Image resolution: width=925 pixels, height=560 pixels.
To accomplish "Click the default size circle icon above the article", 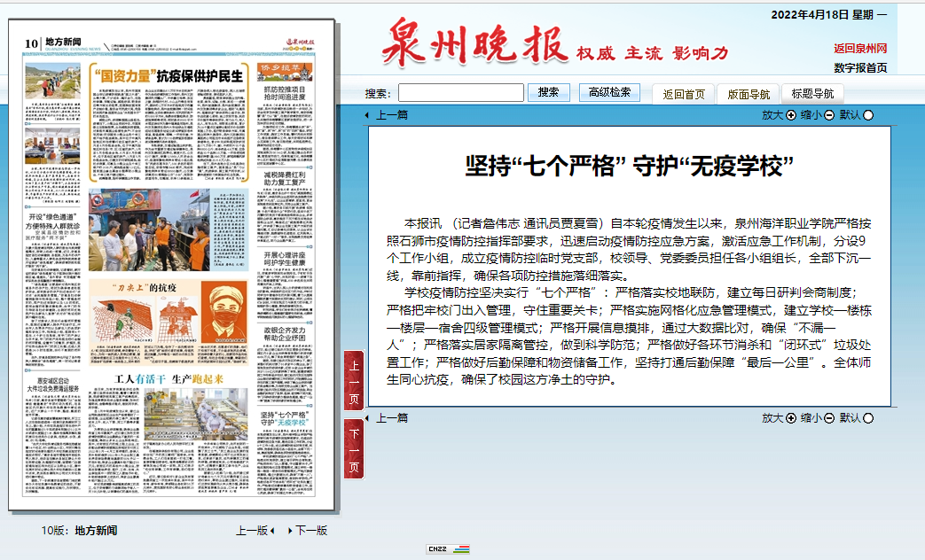I will (x=868, y=115).
